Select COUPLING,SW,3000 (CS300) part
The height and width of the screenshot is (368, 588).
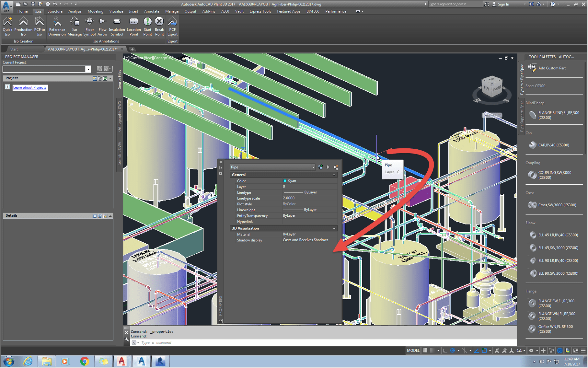550,175
